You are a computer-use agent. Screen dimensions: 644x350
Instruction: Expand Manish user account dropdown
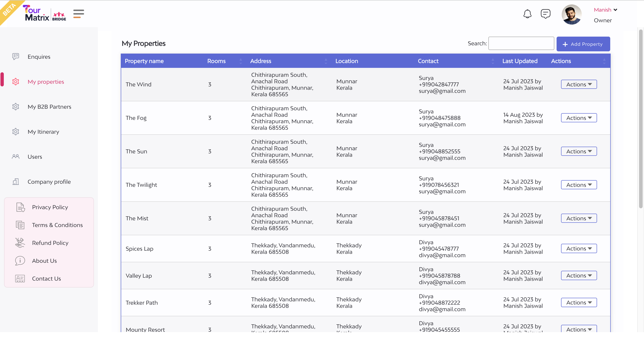(616, 10)
